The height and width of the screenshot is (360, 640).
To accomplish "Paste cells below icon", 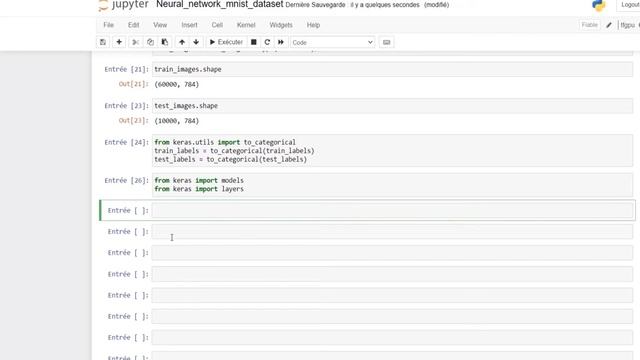I will coord(165,42).
